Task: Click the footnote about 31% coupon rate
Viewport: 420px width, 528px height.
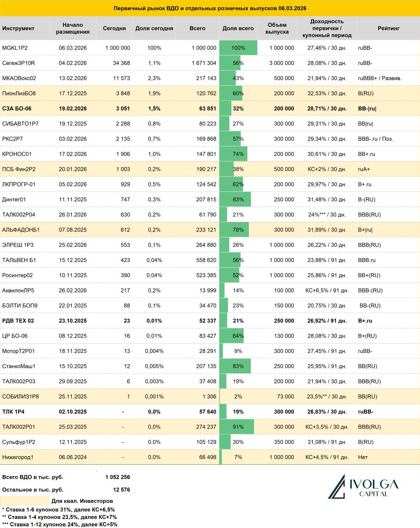Action: tap(59, 510)
